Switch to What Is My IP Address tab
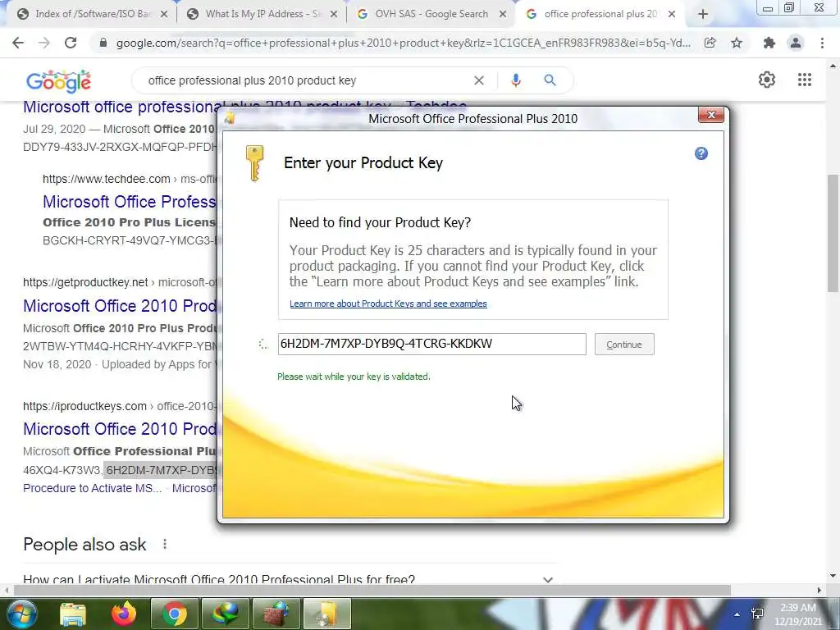 pyautogui.click(x=262, y=15)
